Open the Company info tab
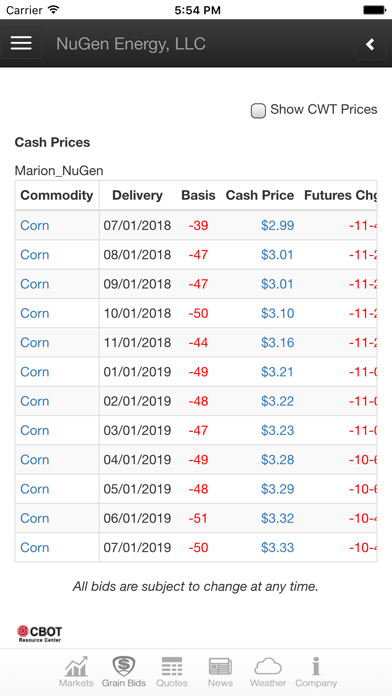This screenshot has height=696, width=392. point(316,672)
